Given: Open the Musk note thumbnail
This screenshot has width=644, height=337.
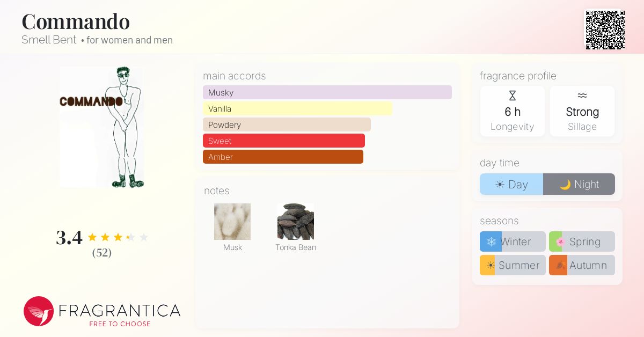Looking at the screenshot, I should [232, 222].
